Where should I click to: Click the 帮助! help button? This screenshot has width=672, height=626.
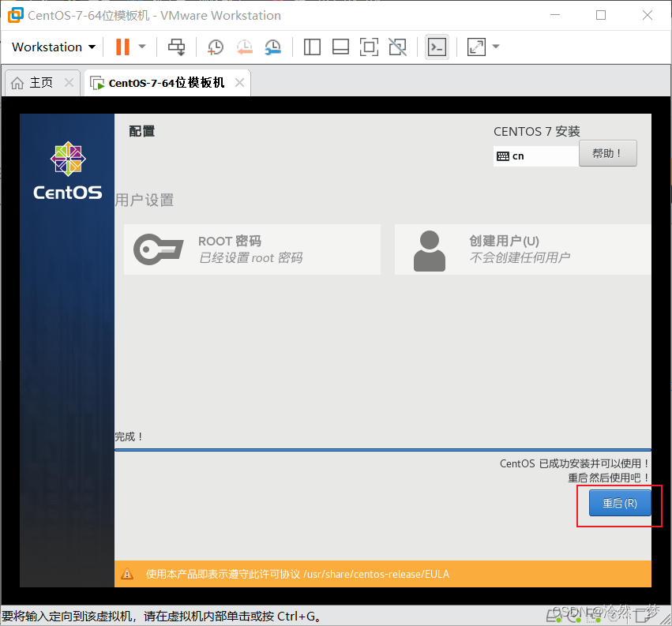pos(608,153)
